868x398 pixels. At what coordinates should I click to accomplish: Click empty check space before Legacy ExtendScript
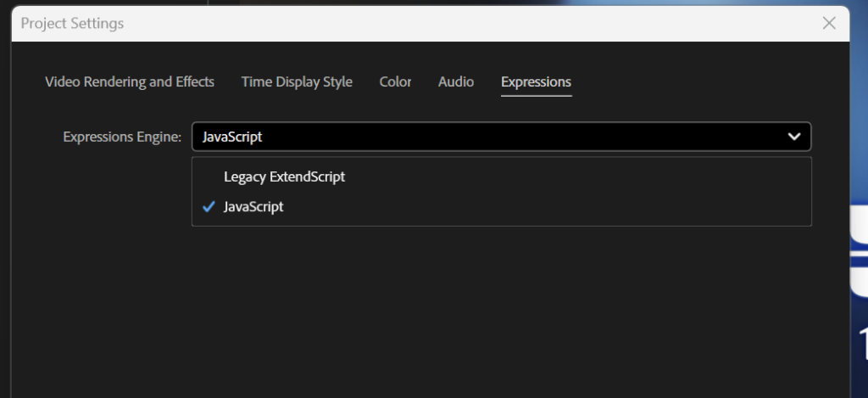tap(209, 177)
